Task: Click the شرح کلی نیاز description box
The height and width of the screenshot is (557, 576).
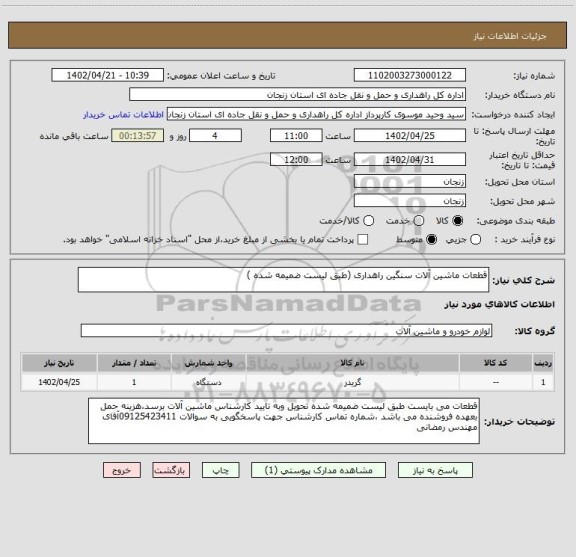Action: pos(283,280)
